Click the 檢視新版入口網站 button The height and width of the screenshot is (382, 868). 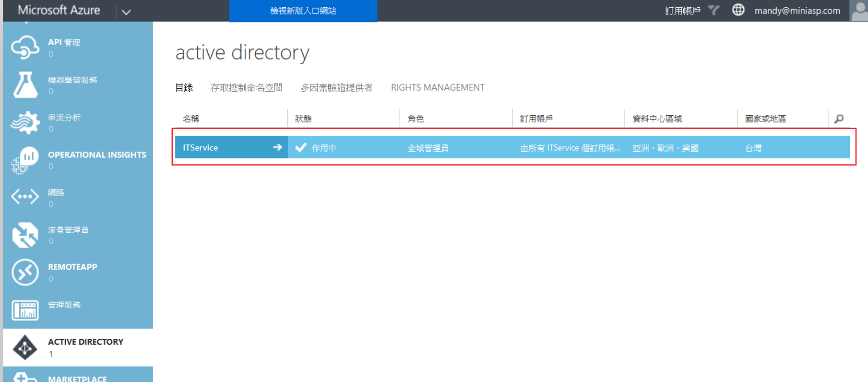tap(303, 11)
